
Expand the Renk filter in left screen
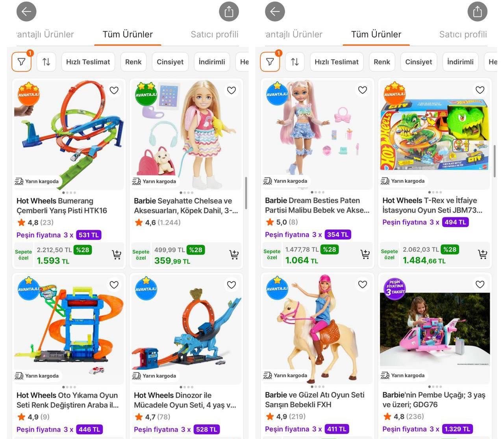[133, 62]
